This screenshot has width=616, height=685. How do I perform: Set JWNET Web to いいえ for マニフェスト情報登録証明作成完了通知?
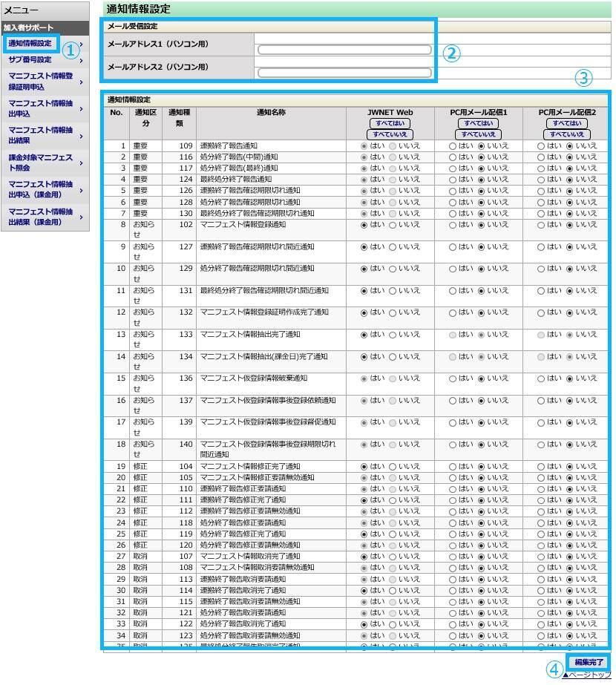[393, 312]
